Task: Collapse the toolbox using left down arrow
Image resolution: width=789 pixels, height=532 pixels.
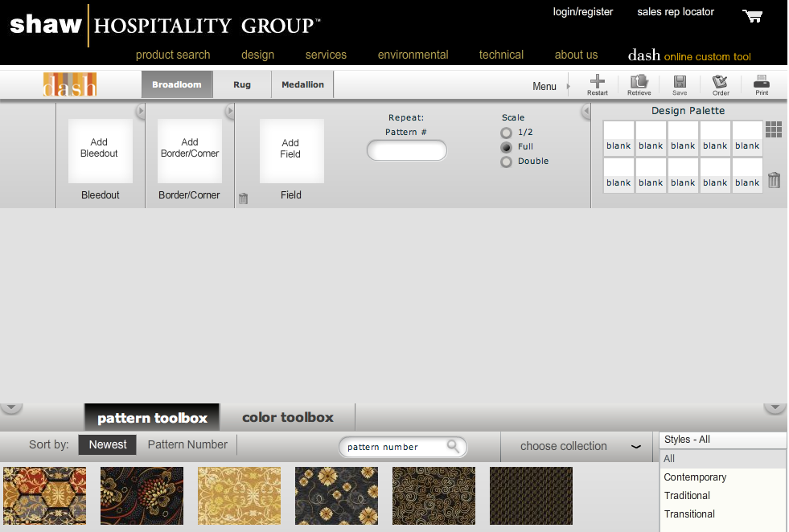Action: coord(11,408)
